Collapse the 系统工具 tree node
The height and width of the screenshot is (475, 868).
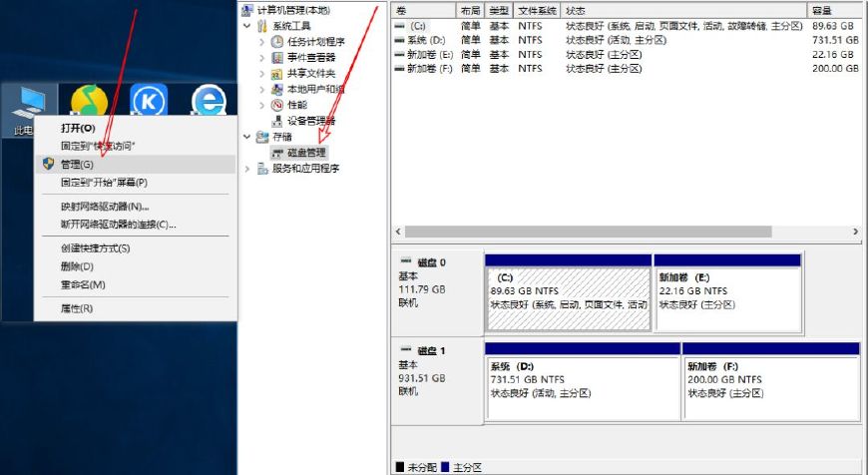click(x=246, y=26)
